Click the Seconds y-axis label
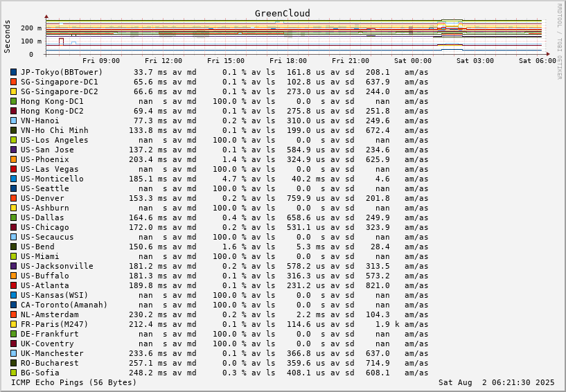This screenshot has width=566, height=392. click(7, 37)
